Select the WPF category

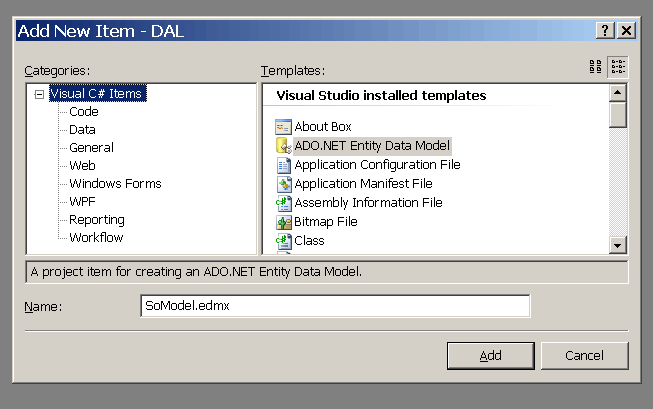click(x=82, y=202)
